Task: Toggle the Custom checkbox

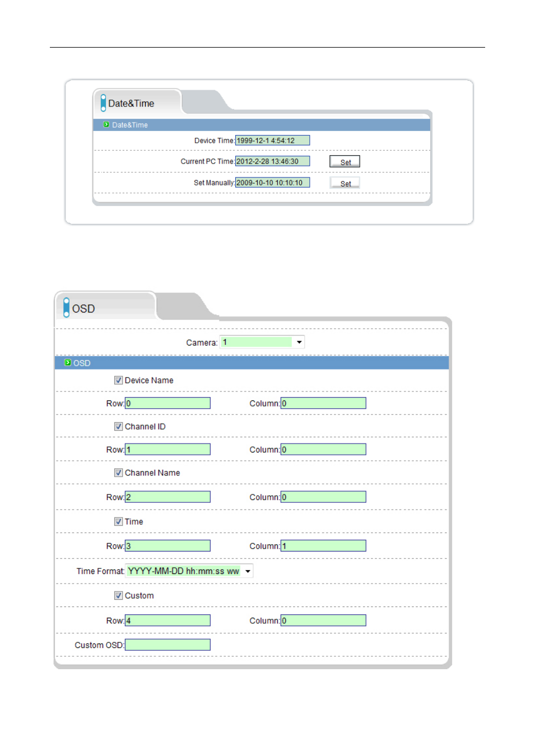Action: (118, 596)
